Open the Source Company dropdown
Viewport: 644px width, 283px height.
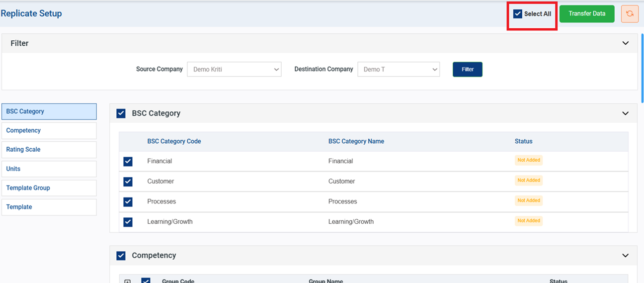pos(234,70)
